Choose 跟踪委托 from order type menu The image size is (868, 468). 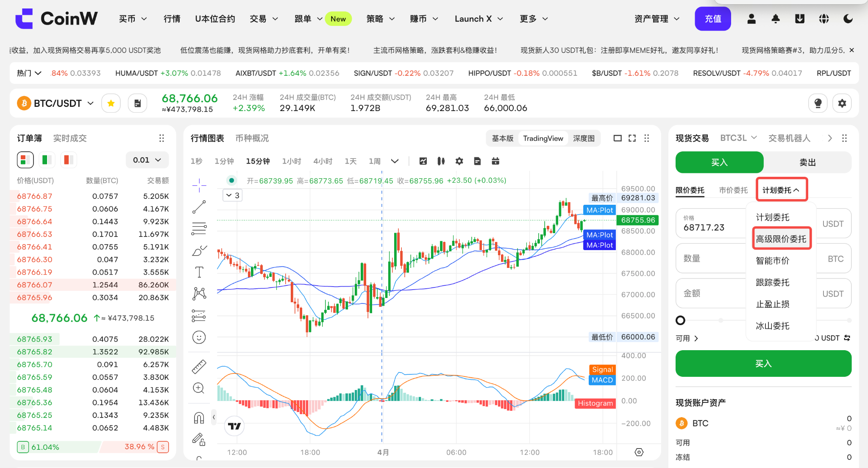tap(772, 282)
